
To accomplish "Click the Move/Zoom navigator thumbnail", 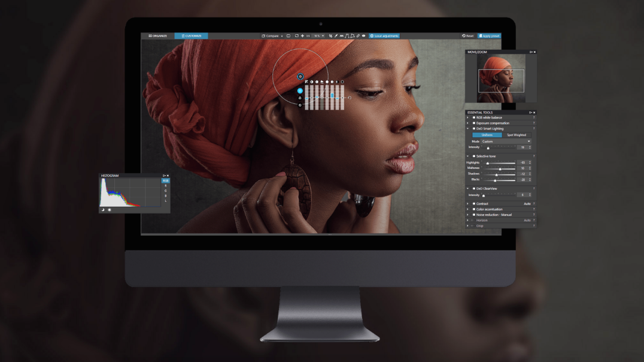I will coord(501,78).
